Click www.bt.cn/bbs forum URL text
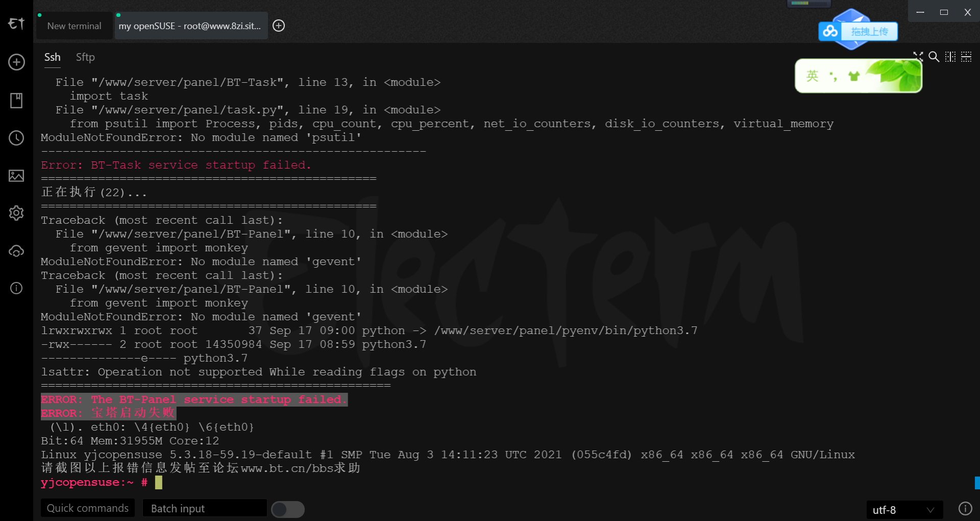980x521 pixels. [x=287, y=468]
